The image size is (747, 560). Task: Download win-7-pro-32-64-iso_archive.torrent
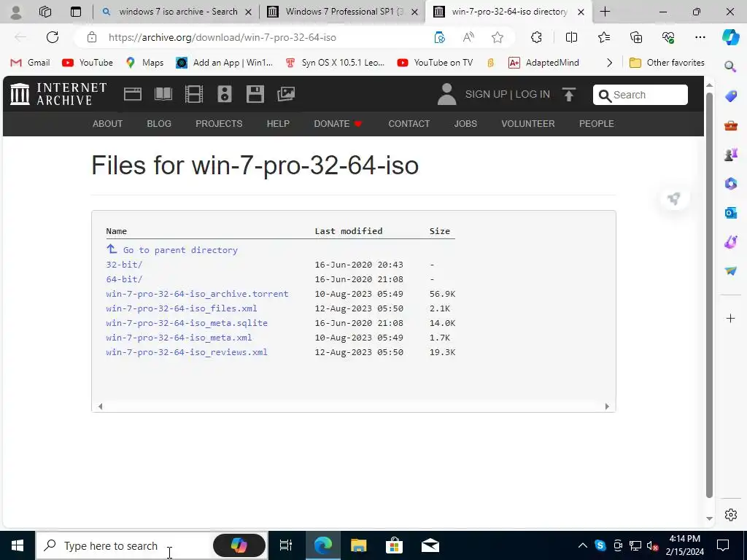197,294
